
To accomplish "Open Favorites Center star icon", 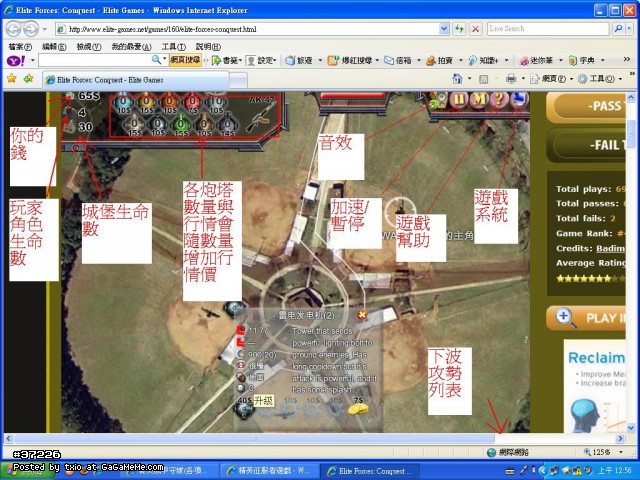I will coord(12,78).
